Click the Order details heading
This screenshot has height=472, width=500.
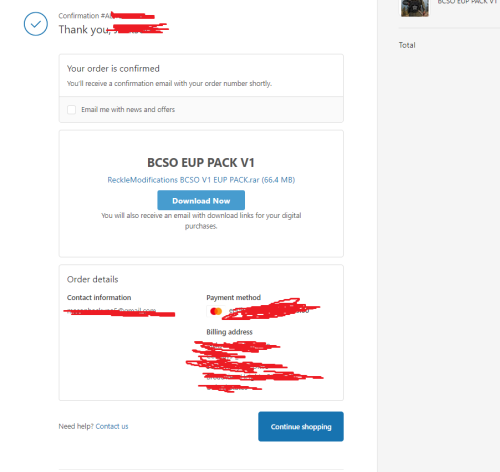point(93,279)
